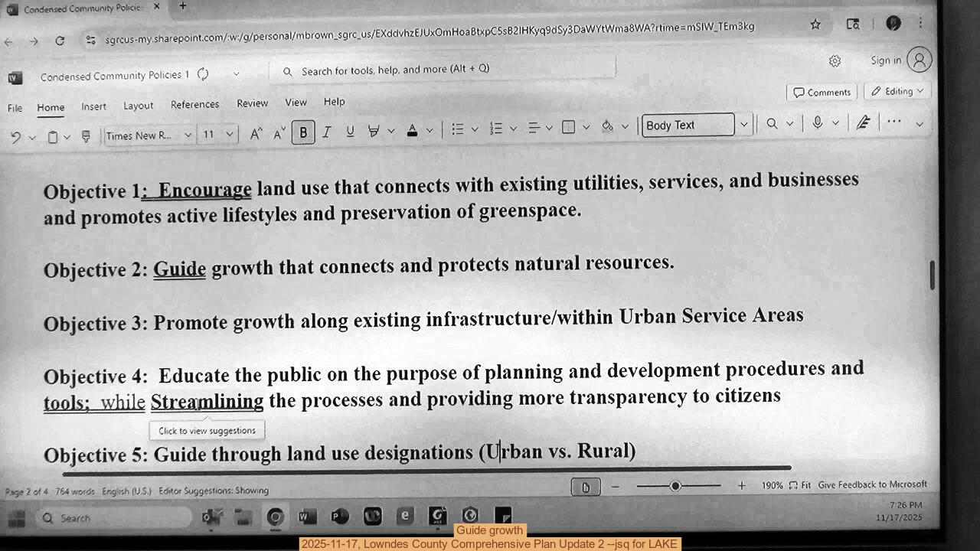Switch to the Review ribbon tab
Screen dimensions: 980x551
click(251, 103)
